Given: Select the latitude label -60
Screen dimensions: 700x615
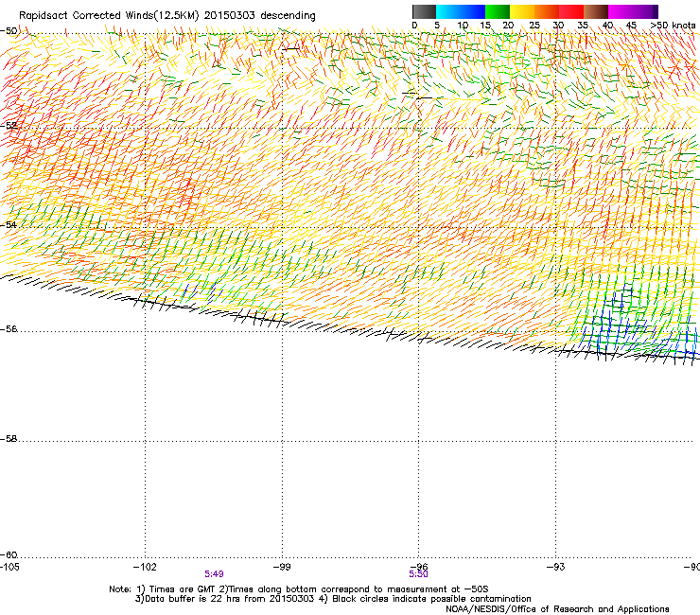Looking at the screenshot, I should (x=9, y=555).
